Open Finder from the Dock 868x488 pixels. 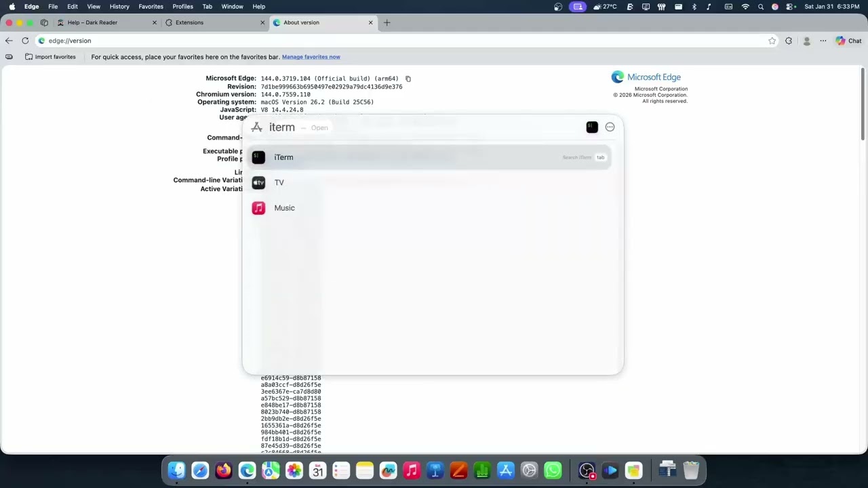(177, 470)
